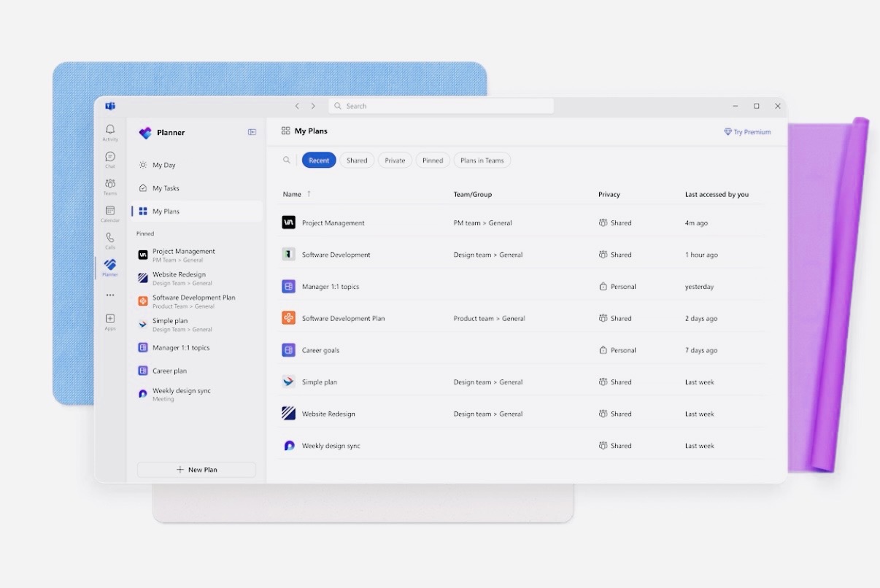Viewport: 880px width, 588px height.
Task: Go back with the left arrow
Action: [x=297, y=106]
